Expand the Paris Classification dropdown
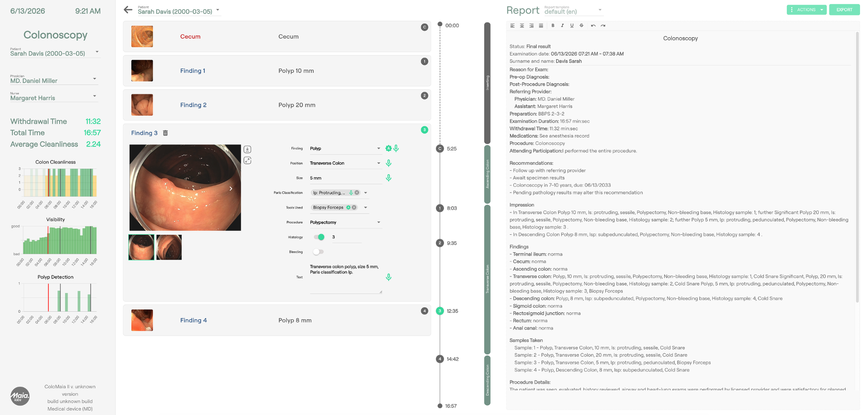This screenshot has height=415, width=868. click(x=365, y=193)
